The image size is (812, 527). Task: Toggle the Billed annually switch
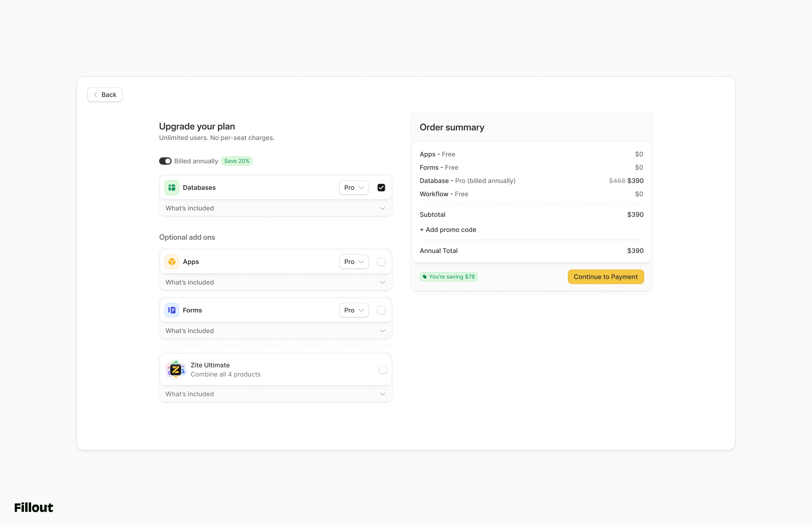tap(165, 161)
